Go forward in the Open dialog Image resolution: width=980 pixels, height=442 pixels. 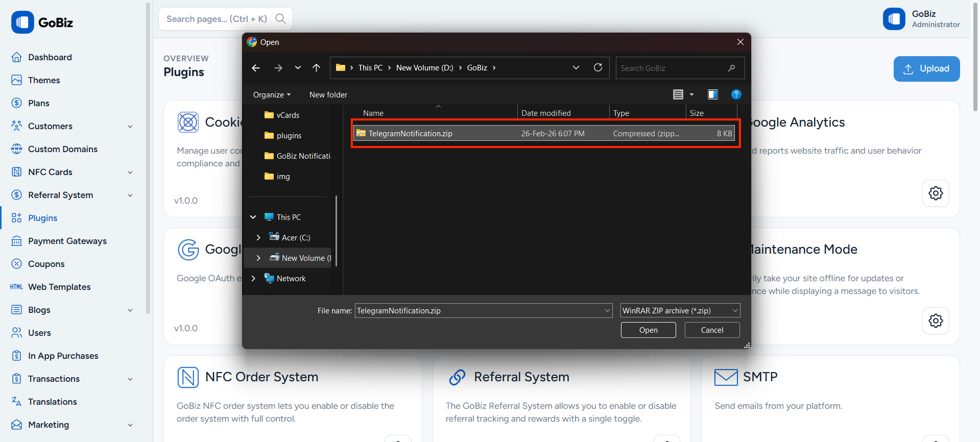278,68
